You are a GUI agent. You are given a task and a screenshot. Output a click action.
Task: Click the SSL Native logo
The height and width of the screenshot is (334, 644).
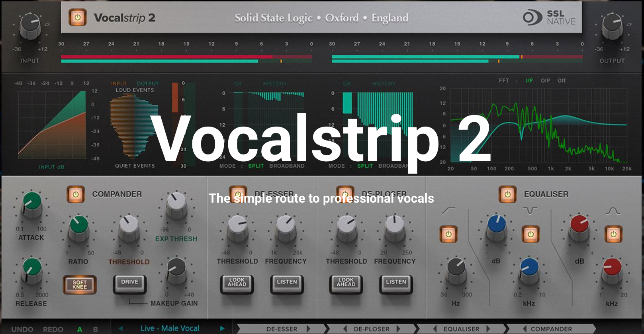(x=549, y=18)
